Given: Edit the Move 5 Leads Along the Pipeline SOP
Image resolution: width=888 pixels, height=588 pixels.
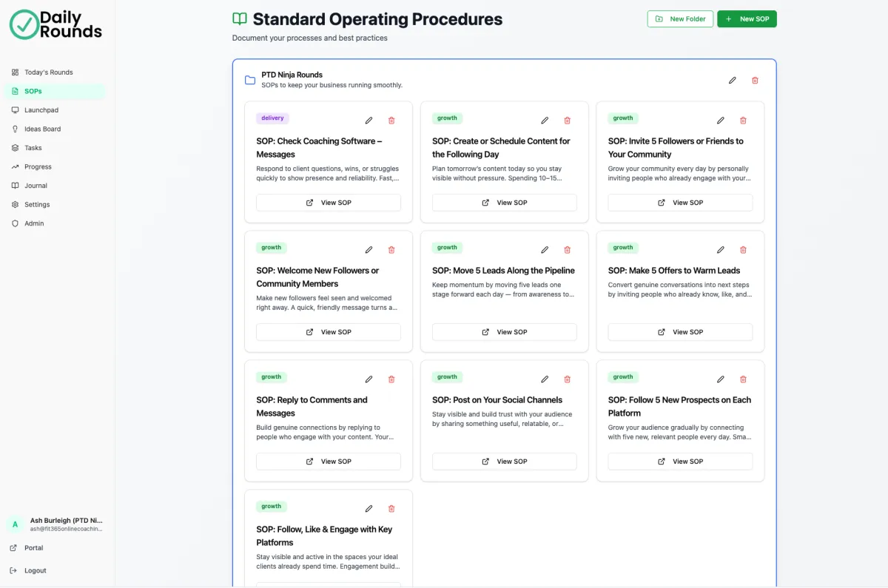Looking at the screenshot, I should point(545,250).
